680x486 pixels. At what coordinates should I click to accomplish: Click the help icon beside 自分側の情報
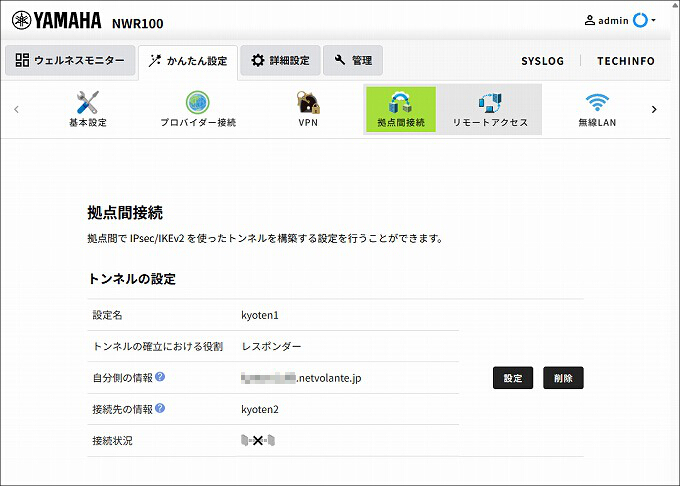[x=160, y=377]
